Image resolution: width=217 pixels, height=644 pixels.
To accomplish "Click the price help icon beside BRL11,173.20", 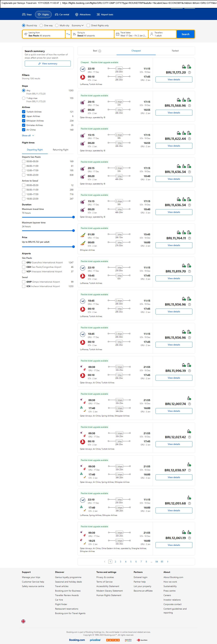I will (189, 73).
